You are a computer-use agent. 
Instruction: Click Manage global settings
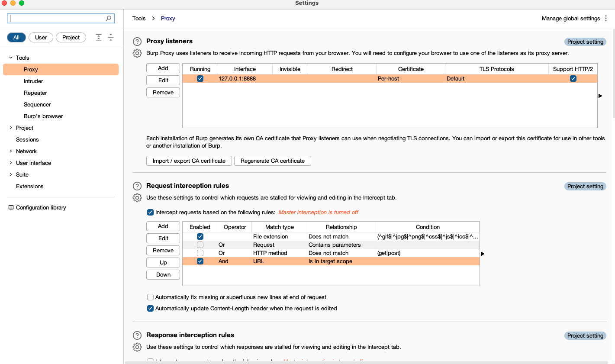pyautogui.click(x=571, y=18)
